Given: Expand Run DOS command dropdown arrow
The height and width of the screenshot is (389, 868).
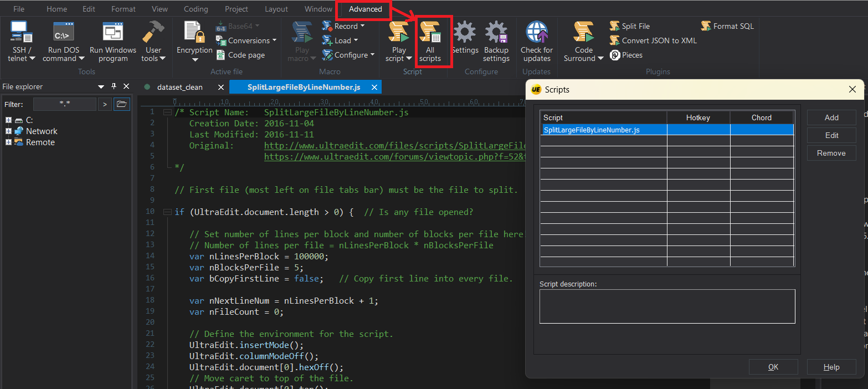Looking at the screenshot, I should (81, 58).
